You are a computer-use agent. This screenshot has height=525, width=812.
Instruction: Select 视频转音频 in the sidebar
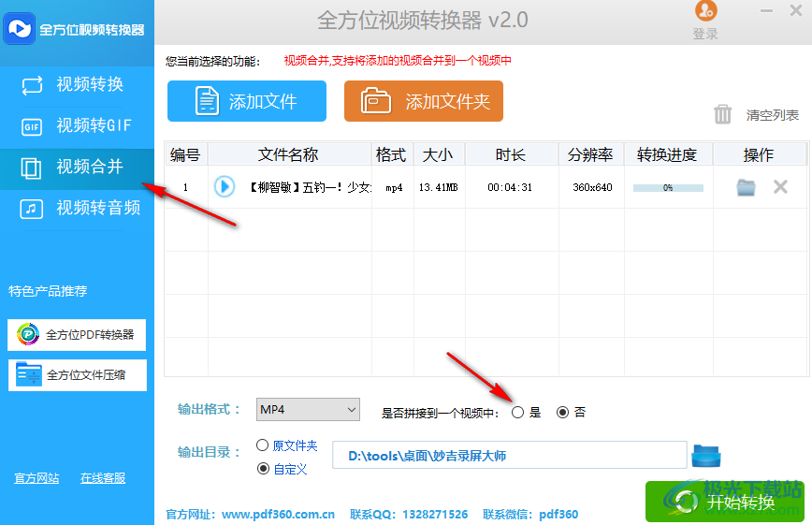coord(77,209)
